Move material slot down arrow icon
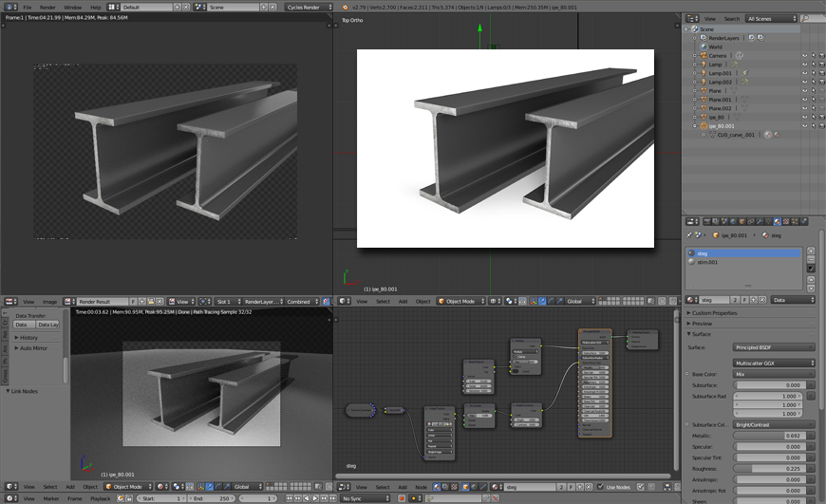 pos(811,289)
